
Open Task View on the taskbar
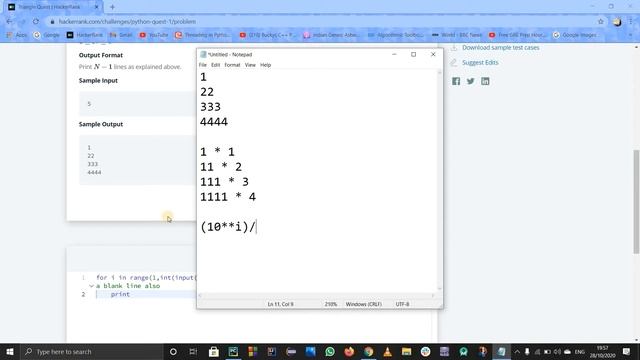click(193, 352)
